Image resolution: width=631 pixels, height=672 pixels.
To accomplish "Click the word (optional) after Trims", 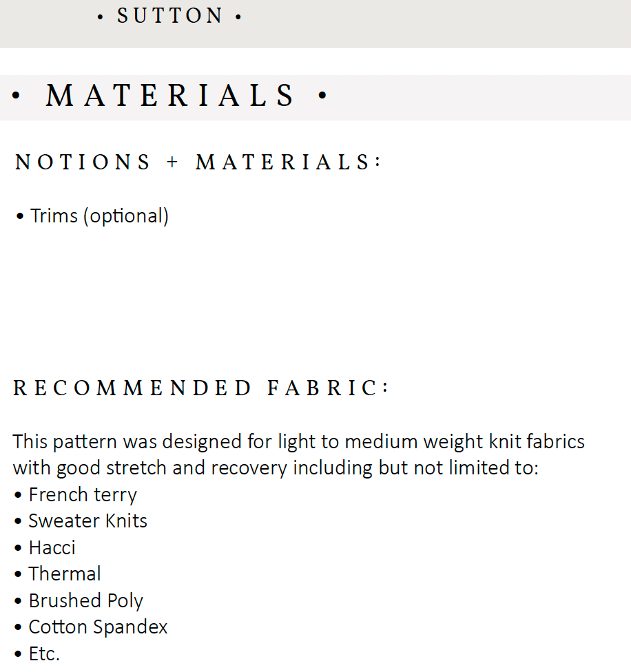I will coord(126,216).
